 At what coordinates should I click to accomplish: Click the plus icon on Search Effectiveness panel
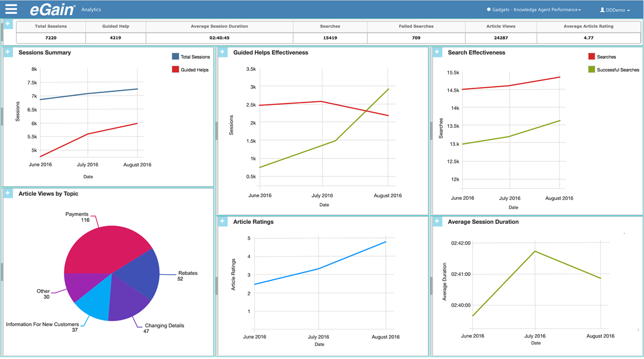click(436, 51)
